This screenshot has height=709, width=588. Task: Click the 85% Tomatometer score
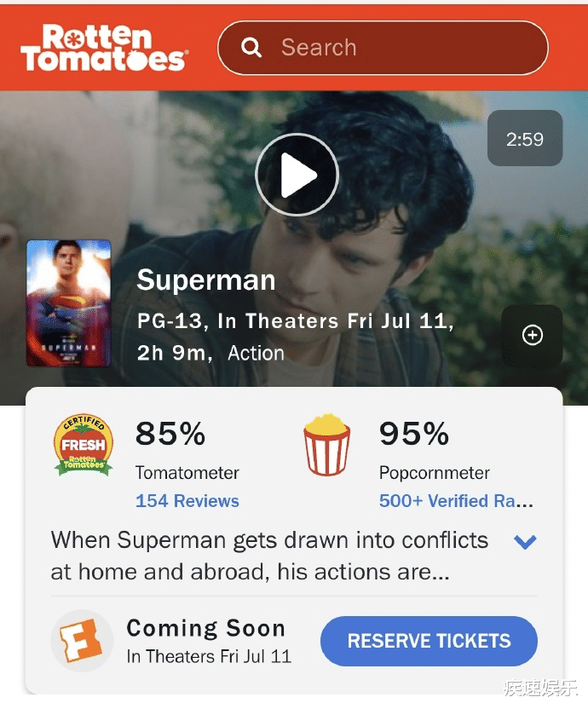tap(170, 434)
